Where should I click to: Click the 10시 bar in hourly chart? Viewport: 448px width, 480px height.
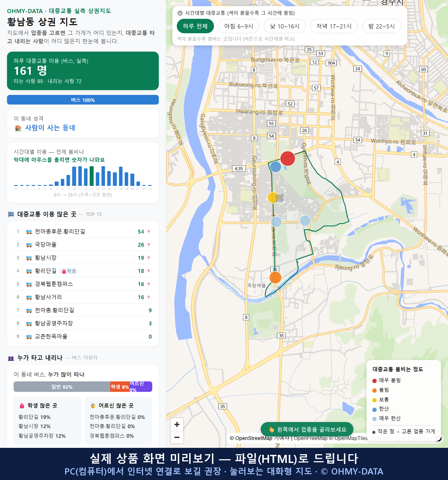tap(74, 176)
